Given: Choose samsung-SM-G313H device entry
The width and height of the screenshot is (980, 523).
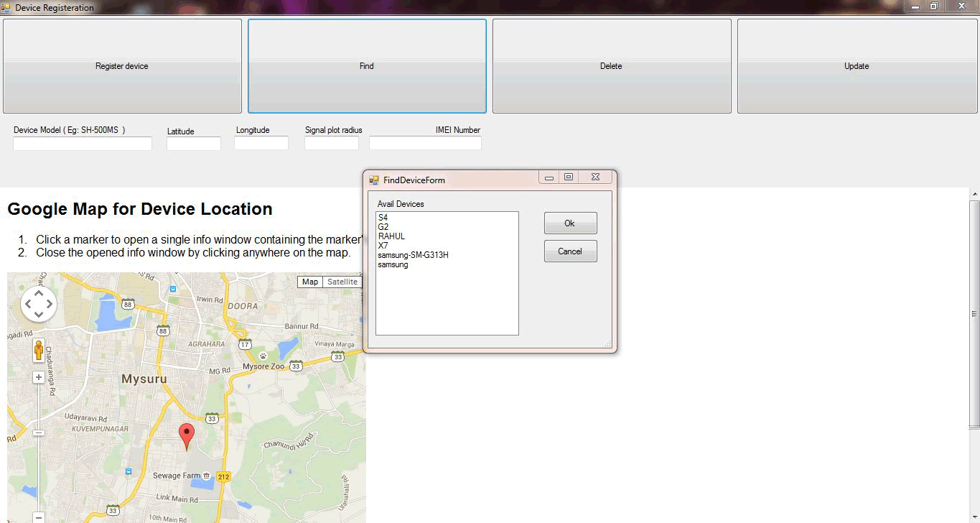Looking at the screenshot, I should (413, 255).
